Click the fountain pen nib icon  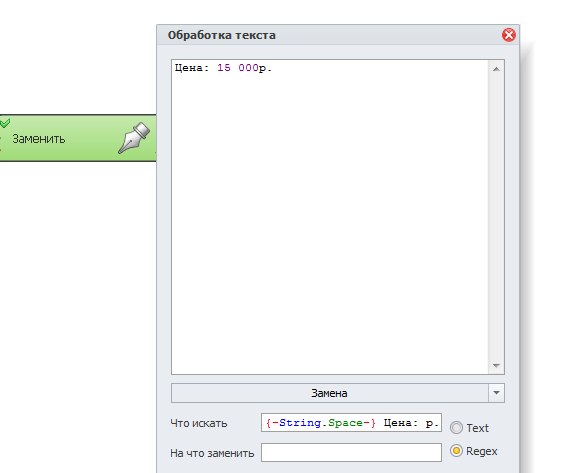pyautogui.click(x=134, y=137)
